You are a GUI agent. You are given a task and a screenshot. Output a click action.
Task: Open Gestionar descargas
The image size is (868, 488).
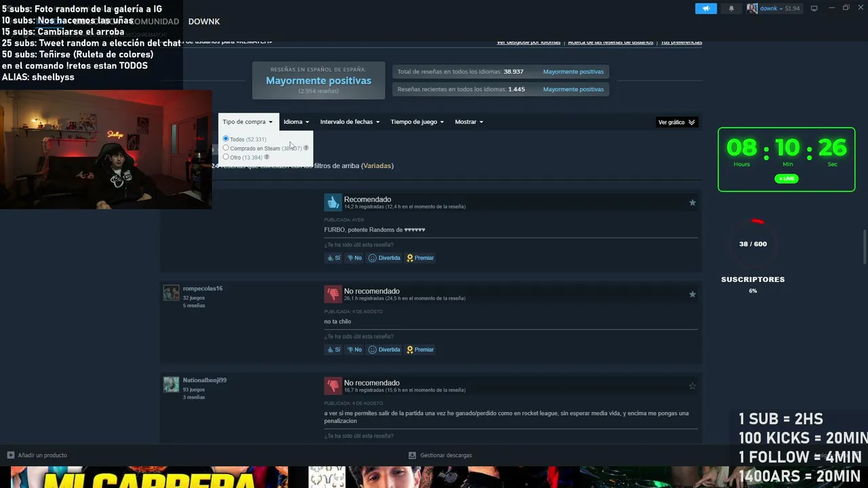(x=446, y=455)
